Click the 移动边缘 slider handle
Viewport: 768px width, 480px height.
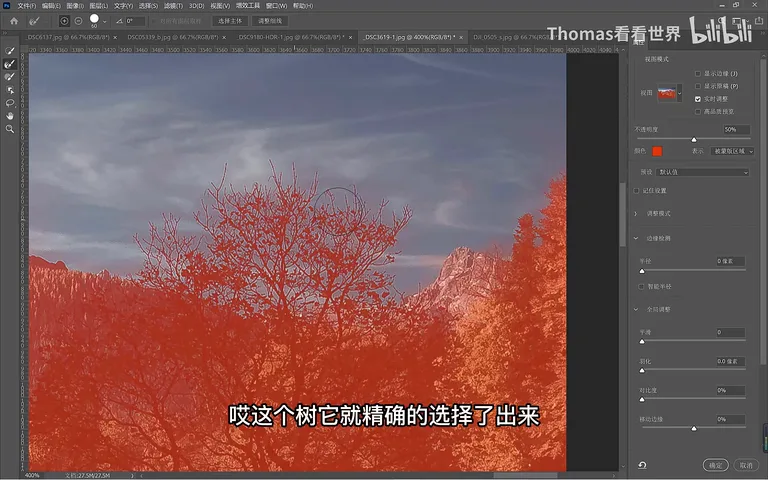coord(694,429)
